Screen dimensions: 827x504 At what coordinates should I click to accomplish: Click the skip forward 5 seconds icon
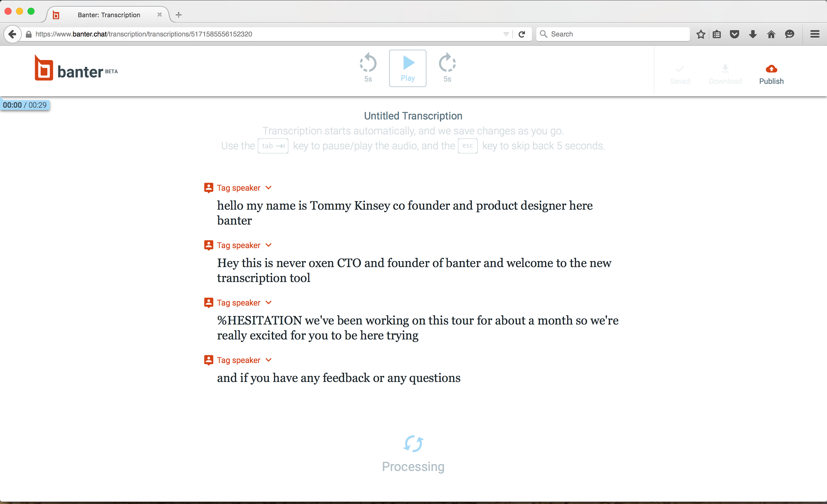coord(447,63)
